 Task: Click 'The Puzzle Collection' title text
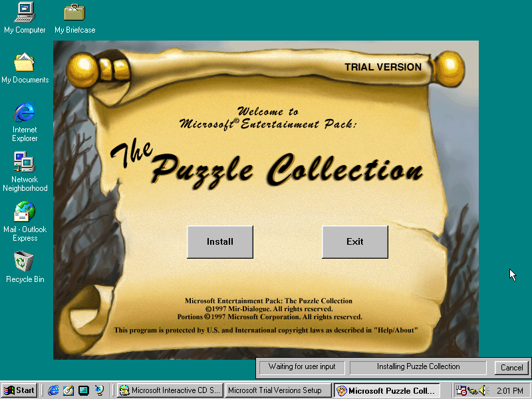pos(267,164)
